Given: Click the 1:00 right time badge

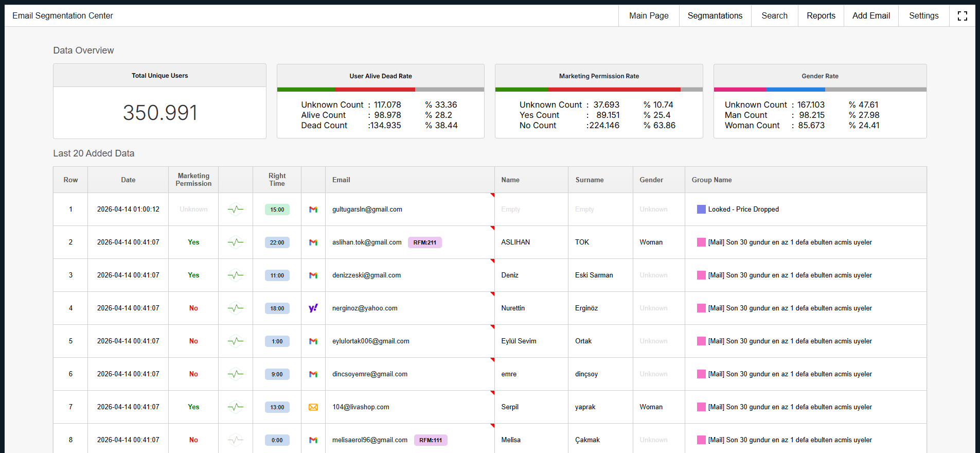Looking at the screenshot, I should [x=277, y=341].
